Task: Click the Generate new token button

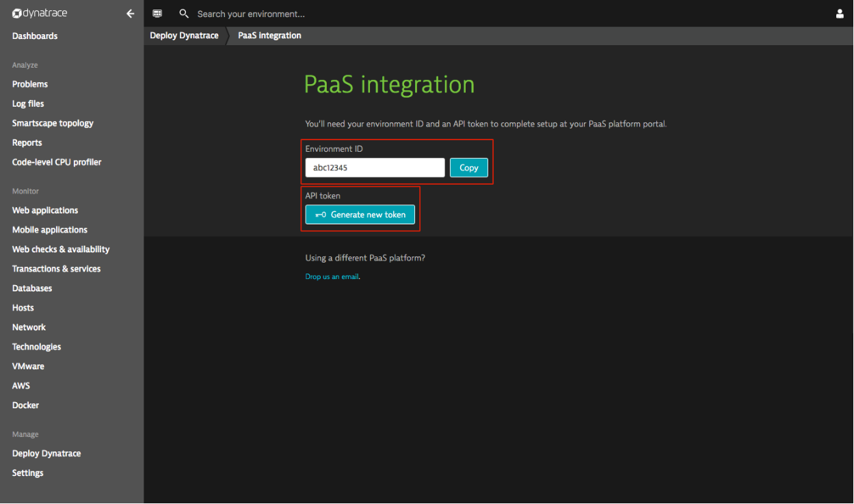Action: [x=360, y=215]
